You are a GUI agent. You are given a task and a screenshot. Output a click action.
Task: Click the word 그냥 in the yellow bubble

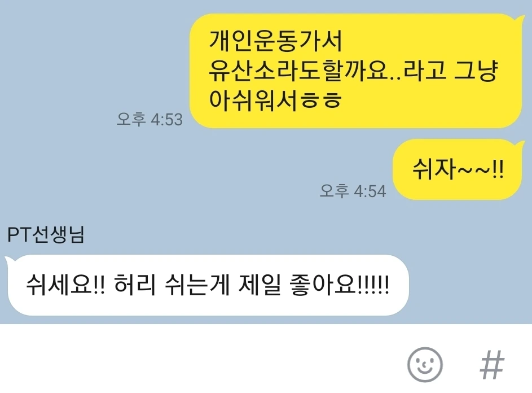(476, 71)
